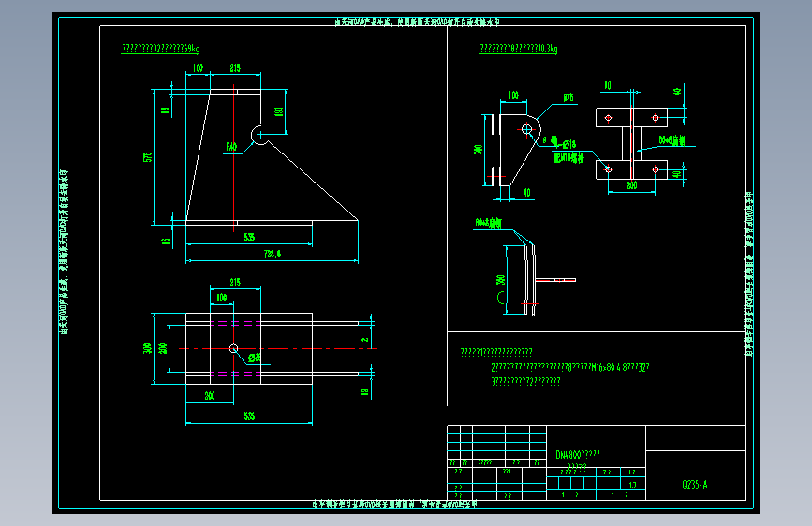812x526 pixels.
Task: Click the 18 thickness dimension text
Action: click(364, 392)
